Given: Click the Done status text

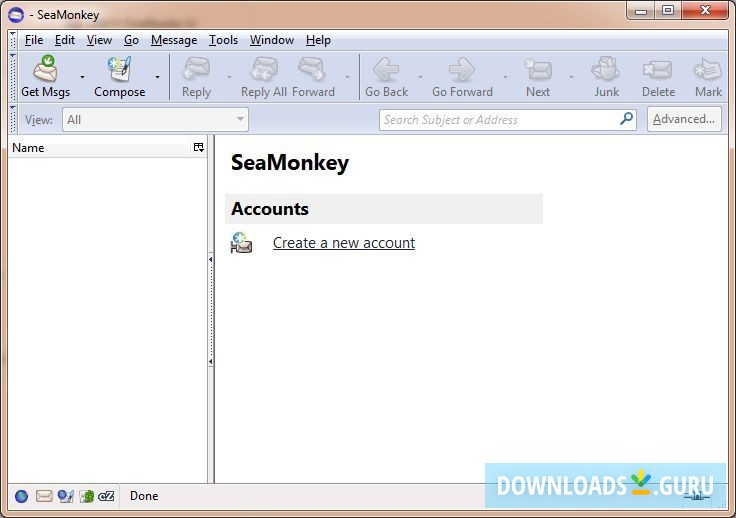Looking at the screenshot, I should pyautogui.click(x=144, y=496).
